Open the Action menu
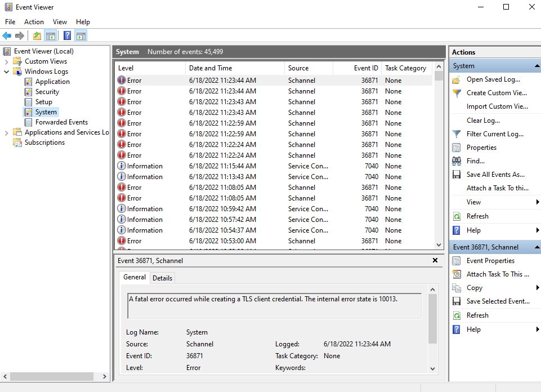The height and width of the screenshot is (392, 541). click(x=34, y=22)
